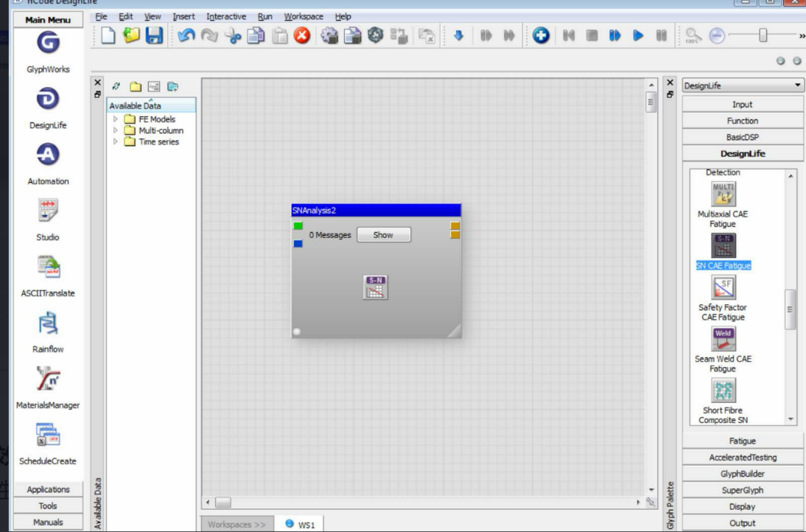Image resolution: width=806 pixels, height=532 pixels.
Task: Click the green input pad on SNAnalysis2
Action: point(298,225)
